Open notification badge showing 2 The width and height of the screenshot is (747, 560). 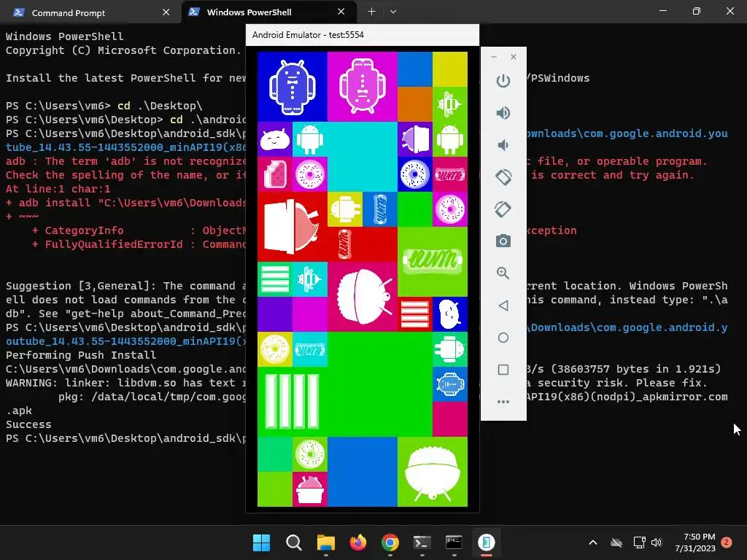tap(727, 542)
